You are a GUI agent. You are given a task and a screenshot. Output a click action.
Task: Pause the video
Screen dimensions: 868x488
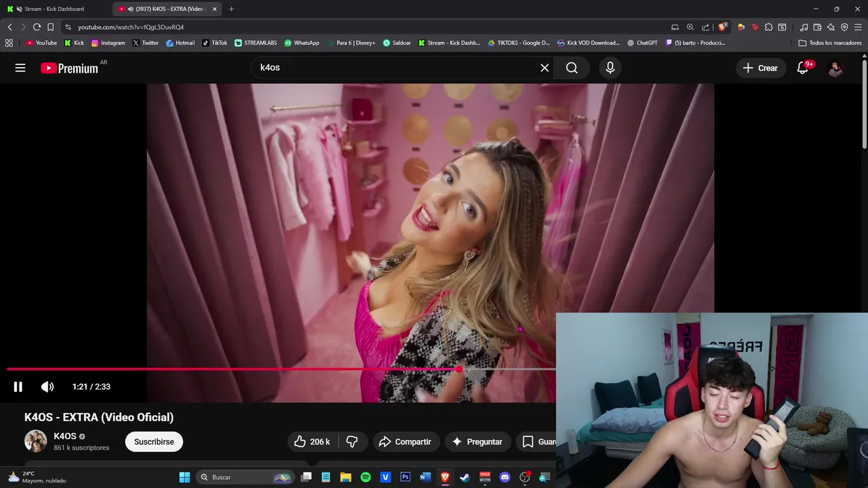tap(18, 386)
